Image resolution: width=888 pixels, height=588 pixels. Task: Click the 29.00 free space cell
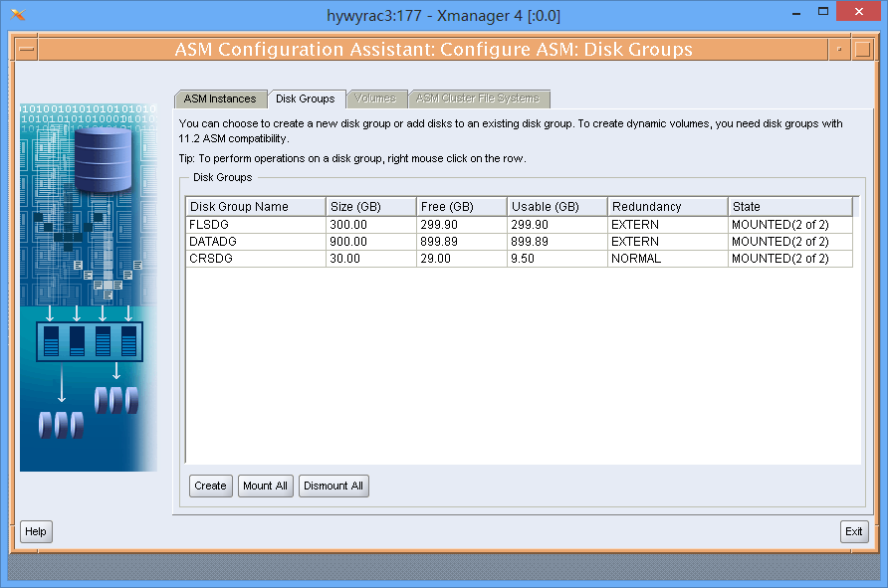click(462, 259)
